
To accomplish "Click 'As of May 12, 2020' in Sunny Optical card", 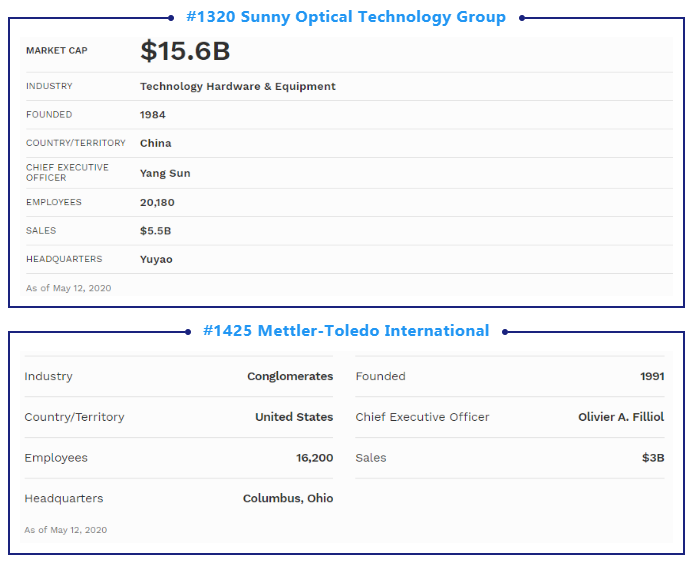I will click(68, 288).
